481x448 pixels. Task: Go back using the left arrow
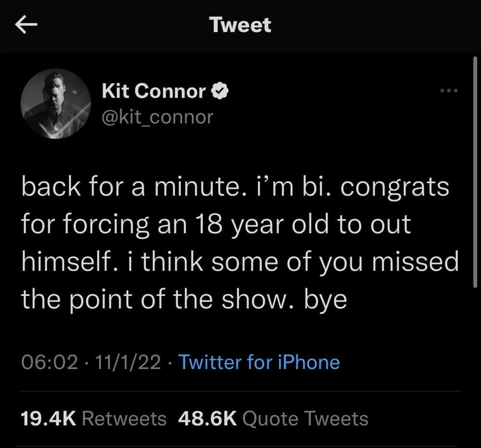click(26, 25)
